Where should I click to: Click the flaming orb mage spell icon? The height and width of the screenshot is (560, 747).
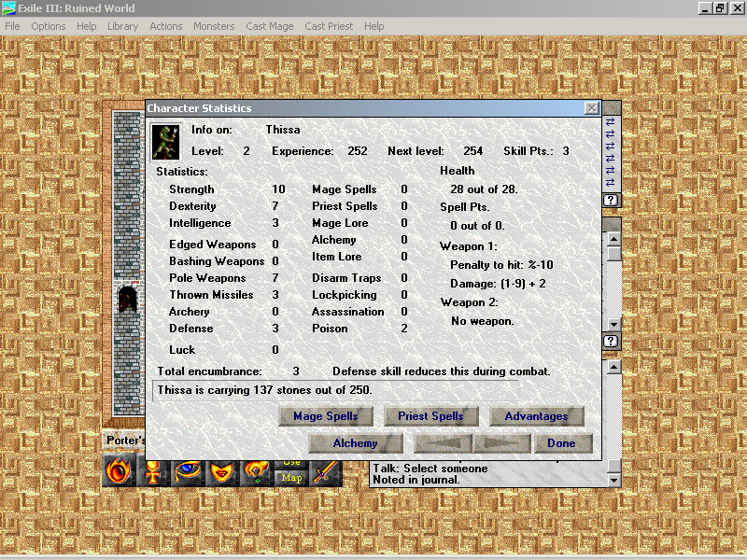click(120, 472)
